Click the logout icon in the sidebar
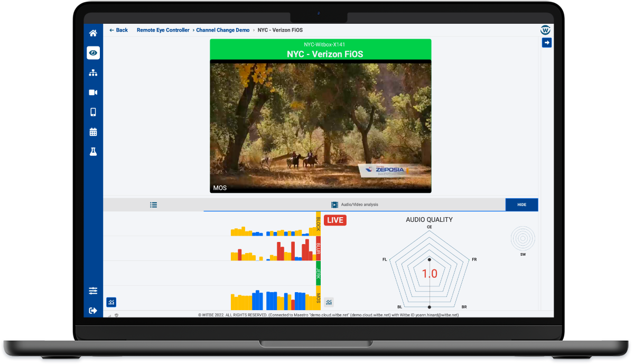 pos(93,311)
